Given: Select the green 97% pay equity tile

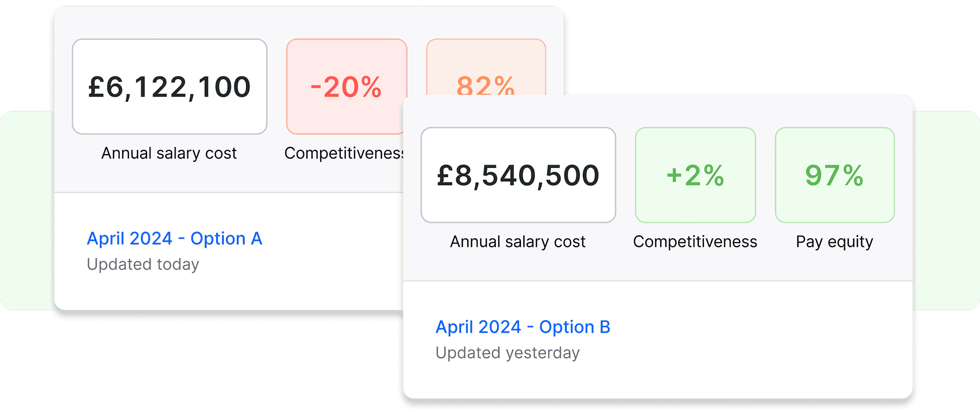Looking at the screenshot, I should 835,175.
